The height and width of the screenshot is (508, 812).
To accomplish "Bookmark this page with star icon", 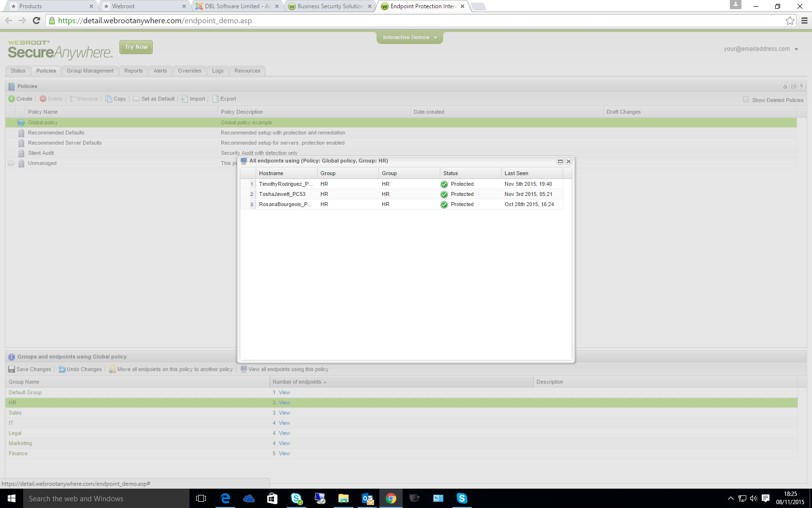I will tap(790, 20).
